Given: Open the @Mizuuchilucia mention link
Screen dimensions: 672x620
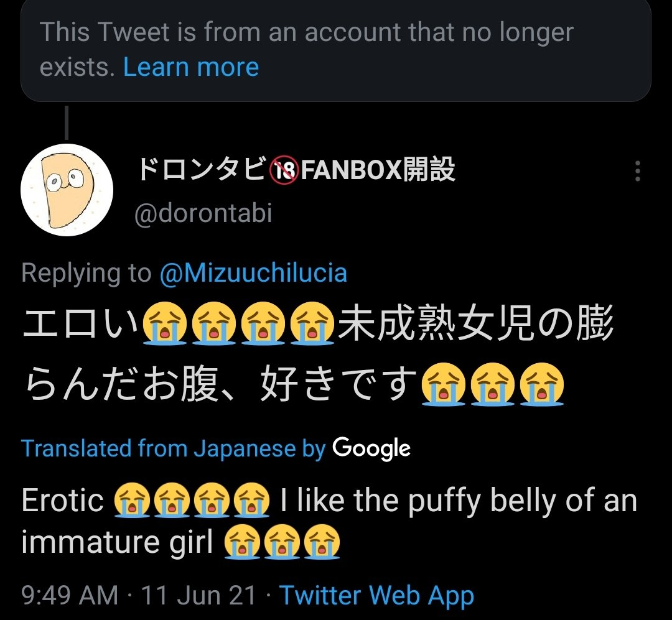Looking at the screenshot, I should coord(253,273).
